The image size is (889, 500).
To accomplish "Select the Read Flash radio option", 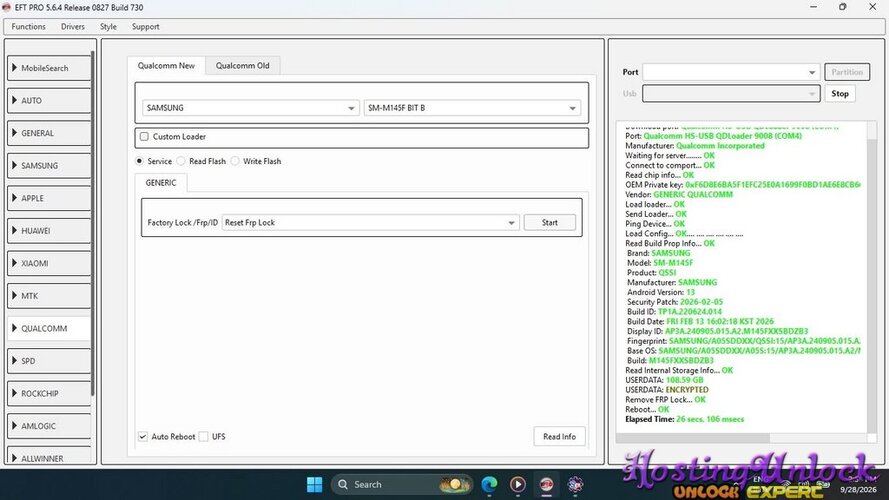I will tap(181, 161).
